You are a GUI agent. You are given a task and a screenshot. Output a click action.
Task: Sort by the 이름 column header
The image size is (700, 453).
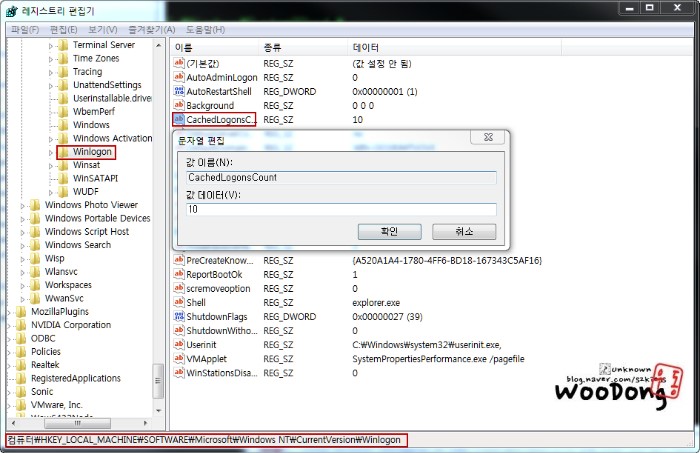tap(214, 47)
